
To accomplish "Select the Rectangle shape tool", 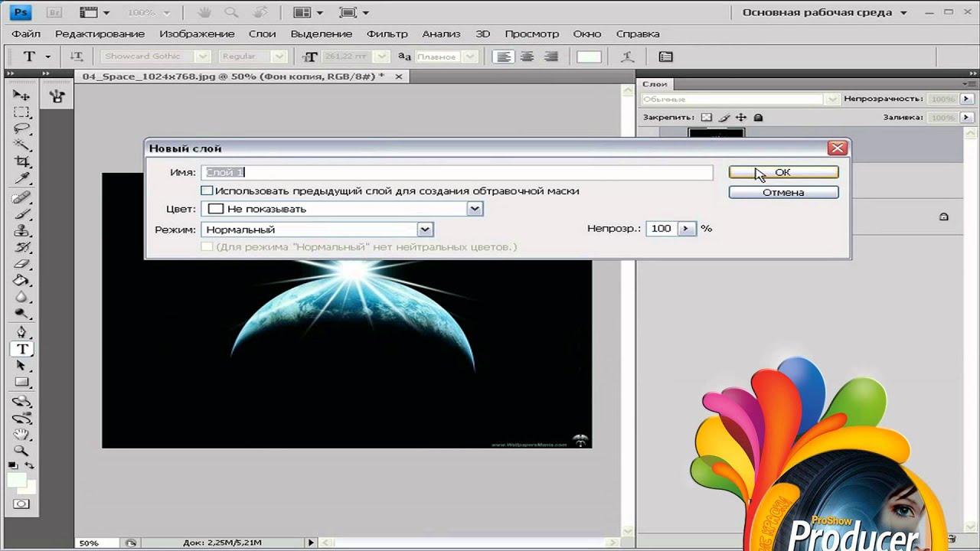I will point(21,382).
